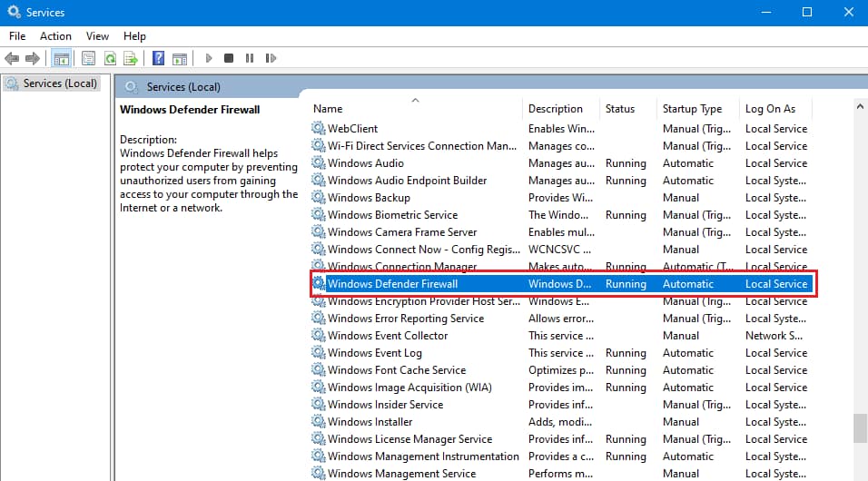Open the View menu

(97, 36)
